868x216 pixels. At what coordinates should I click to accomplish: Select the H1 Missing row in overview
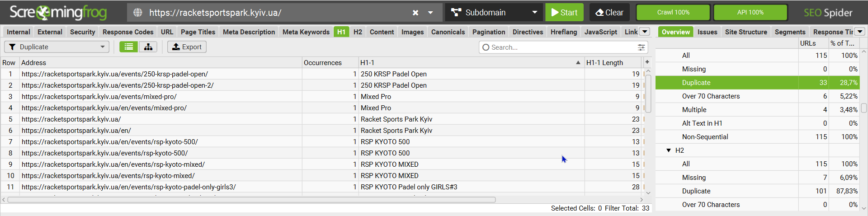pyautogui.click(x=757, y=69)
